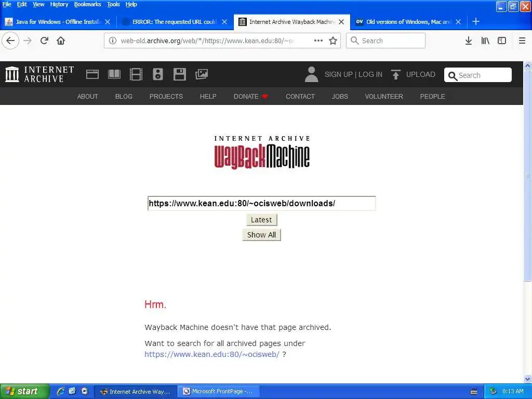Open the Downloads toolbar button
This screenshot has width=532, height=399.
pyautogui.click(x=469, y=41)
